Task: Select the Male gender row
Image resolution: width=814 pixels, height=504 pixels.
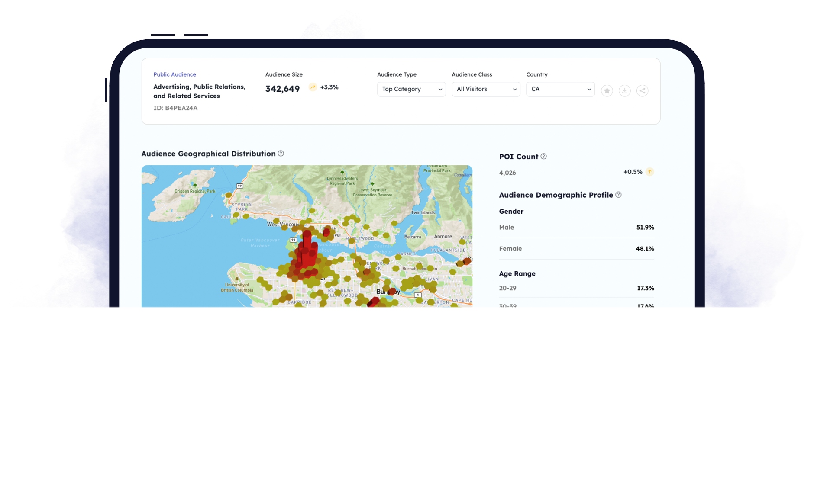Action: pyautogui.click(x=576, y=228)
